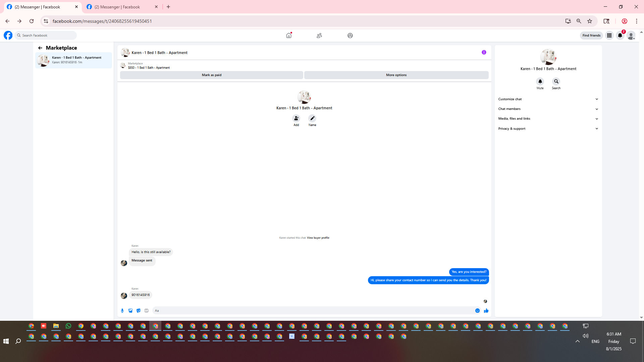Click the message input field
This screenshot has width=644, height=362.
[x=312, y=311]
